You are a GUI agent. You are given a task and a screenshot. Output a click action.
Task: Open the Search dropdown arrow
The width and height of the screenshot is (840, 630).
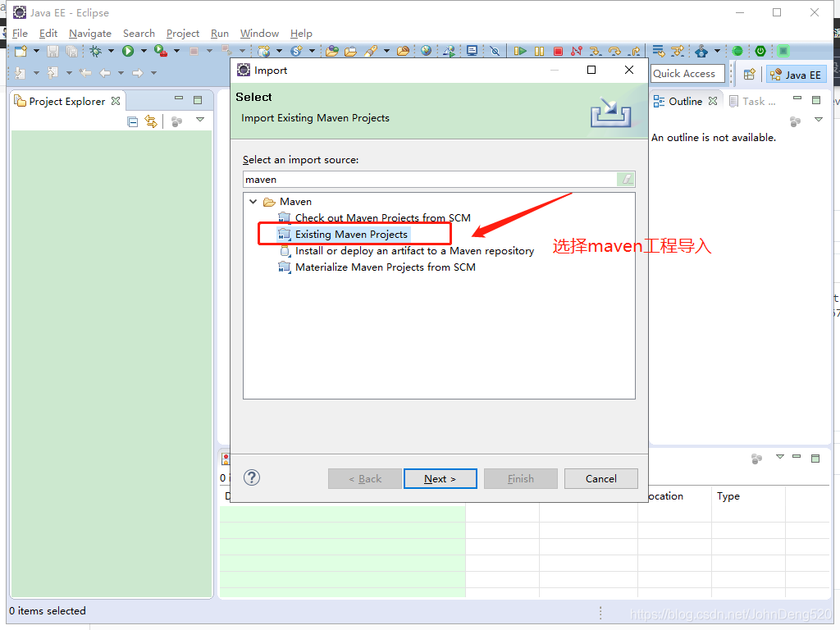tap(386, 51)
